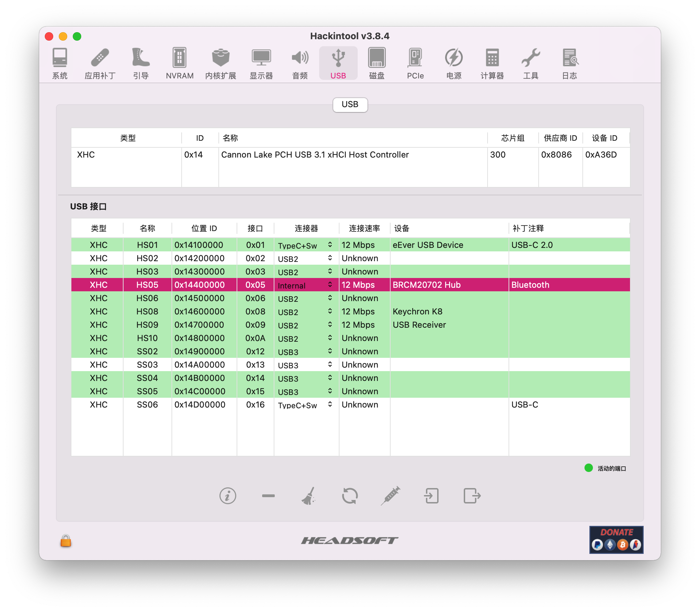Open the 系统 (System) toolbar section
The image size is (700, 612).
pyautogui.click(x=60, y=63)
